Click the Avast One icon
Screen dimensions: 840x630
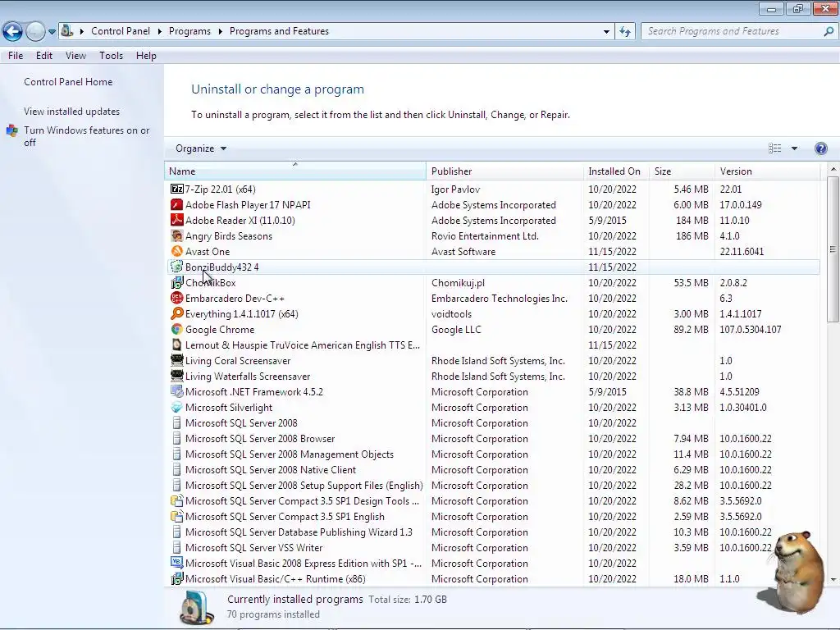[177, 251]
